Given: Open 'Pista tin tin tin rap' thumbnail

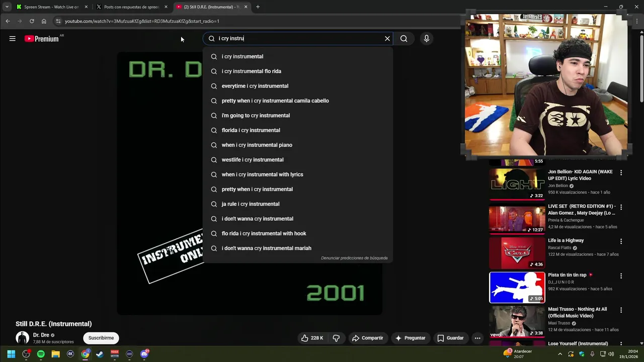Looking at the screenshot, I should point(517,288).
